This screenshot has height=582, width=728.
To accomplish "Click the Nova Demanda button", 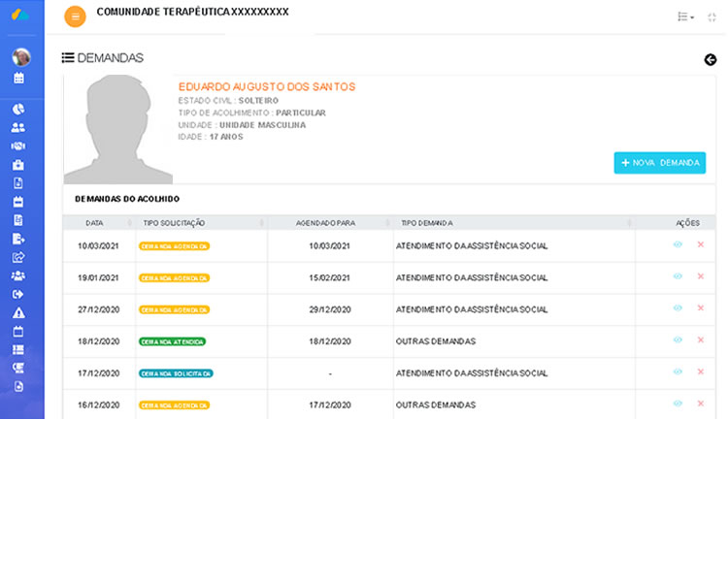I will point(659,163).
